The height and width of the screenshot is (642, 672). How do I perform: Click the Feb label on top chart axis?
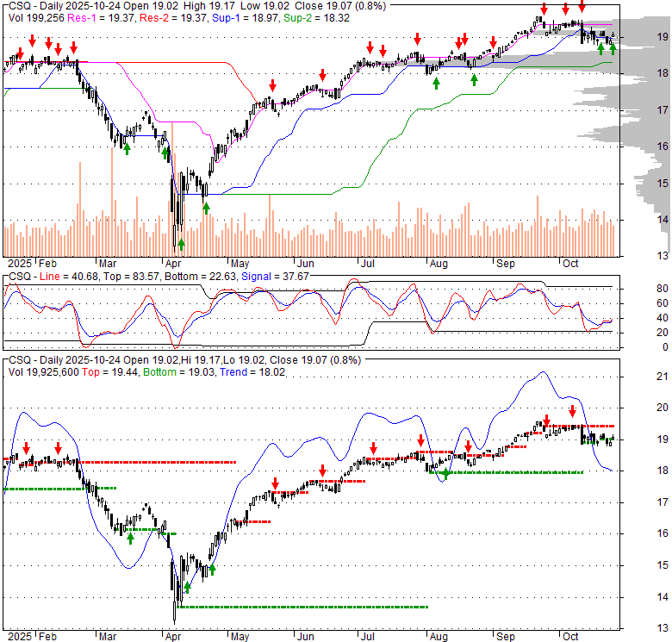pos(47,263)
